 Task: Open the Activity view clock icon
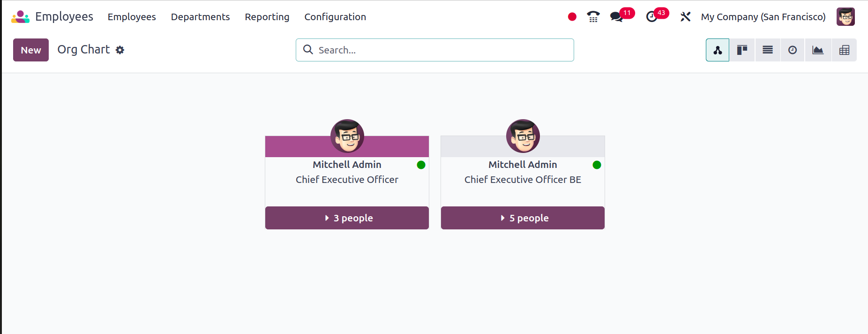point(793,50)
